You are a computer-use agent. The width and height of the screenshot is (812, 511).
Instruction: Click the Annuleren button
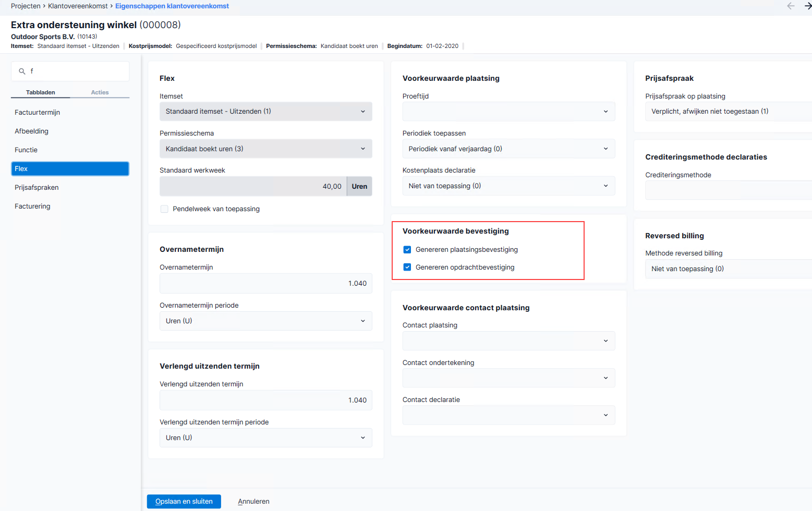pyautogui.click(x=253, y=502)
